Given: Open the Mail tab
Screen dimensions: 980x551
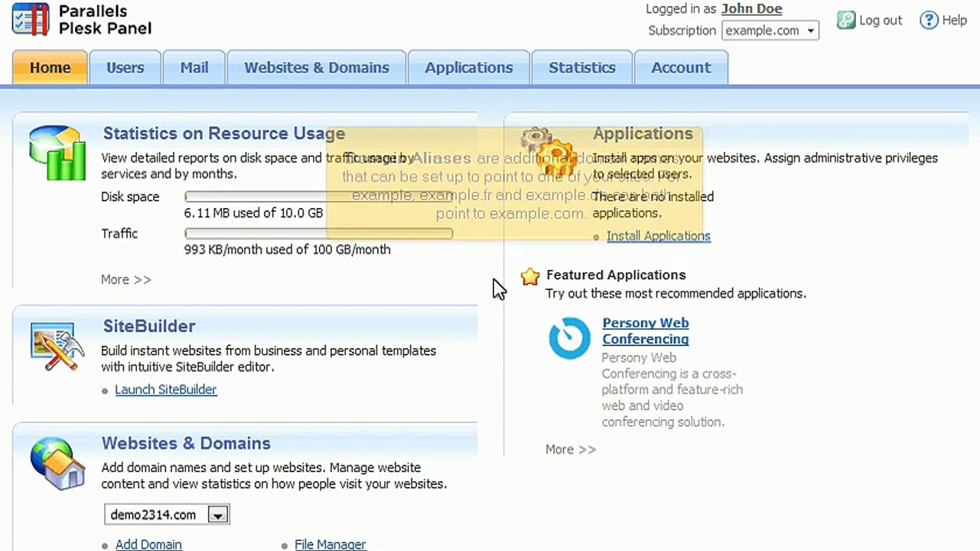Looking at the screenshot, I should pos(194,67).
